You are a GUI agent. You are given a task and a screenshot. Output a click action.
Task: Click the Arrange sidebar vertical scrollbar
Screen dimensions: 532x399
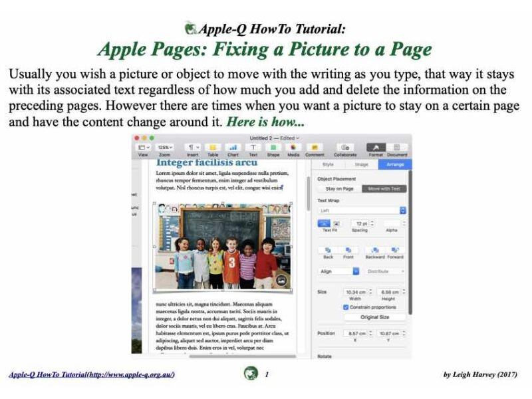(x=410, y=243)
